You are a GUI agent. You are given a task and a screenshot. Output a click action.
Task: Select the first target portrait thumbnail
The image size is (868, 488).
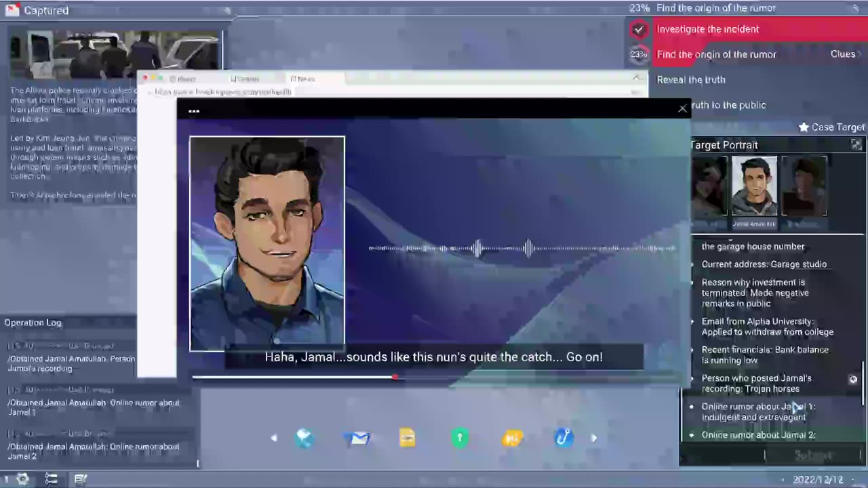pos(708,186)
